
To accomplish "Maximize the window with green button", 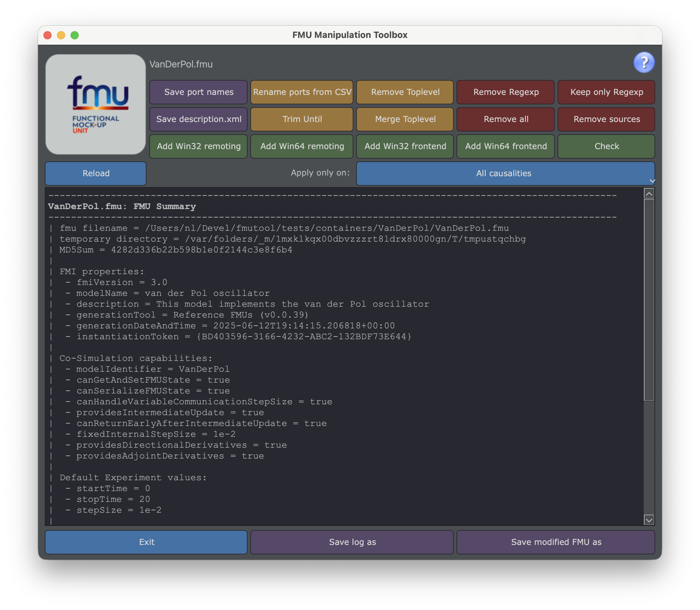I will click(75, 35).
